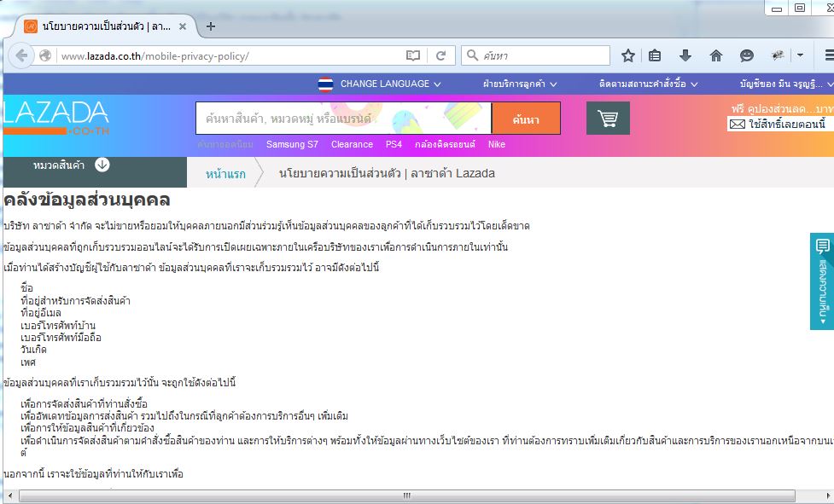Image resolution: width=834 pixels, height=504 pixels.
Task: Open the hamburger browser menu
Action: pos(829,55)
